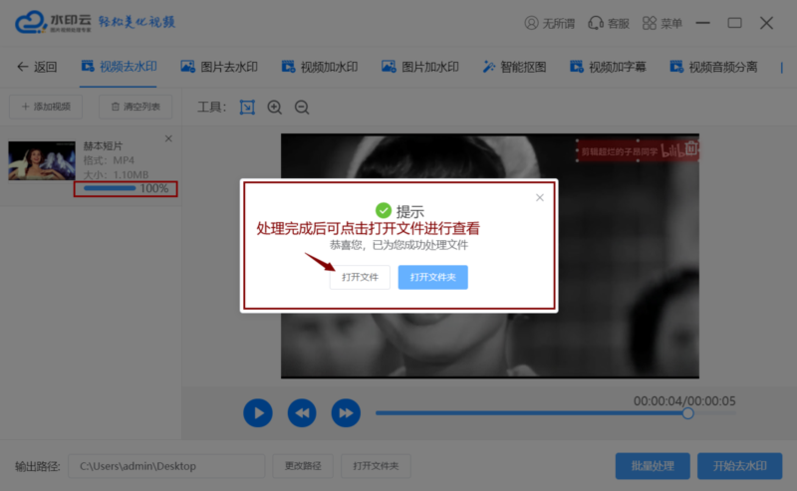This screenshot has width=797, height=491.
Task: Click the zoom in magnifier icon
Action: [x=274, y=107]
